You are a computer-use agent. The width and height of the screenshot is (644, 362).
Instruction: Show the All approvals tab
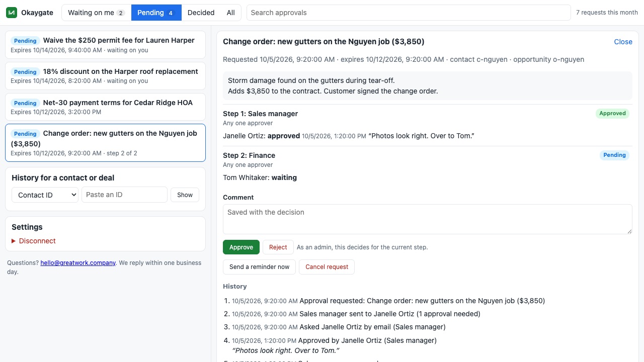coord(231,13)
